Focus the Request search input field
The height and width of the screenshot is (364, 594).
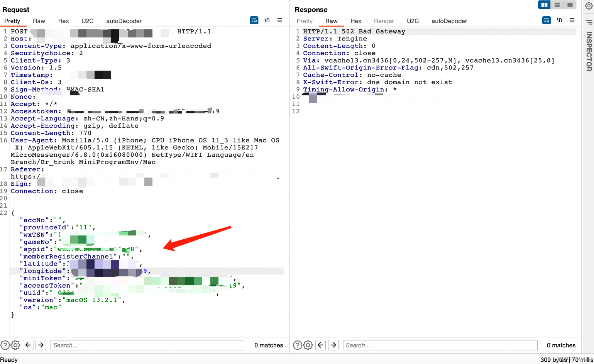tap(148, 345)
